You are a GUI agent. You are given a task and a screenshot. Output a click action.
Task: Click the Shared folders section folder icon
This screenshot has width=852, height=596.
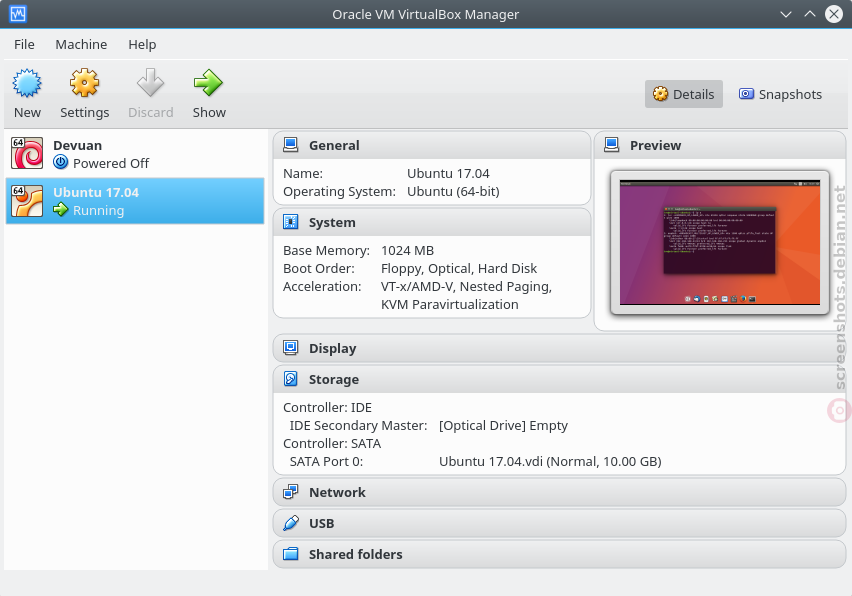tap(291, 554)
